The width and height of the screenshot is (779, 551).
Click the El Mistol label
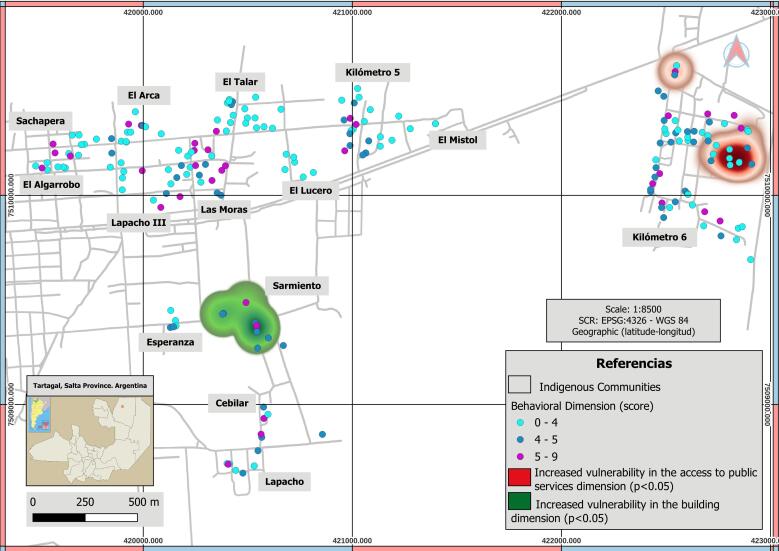click(458, 140)
